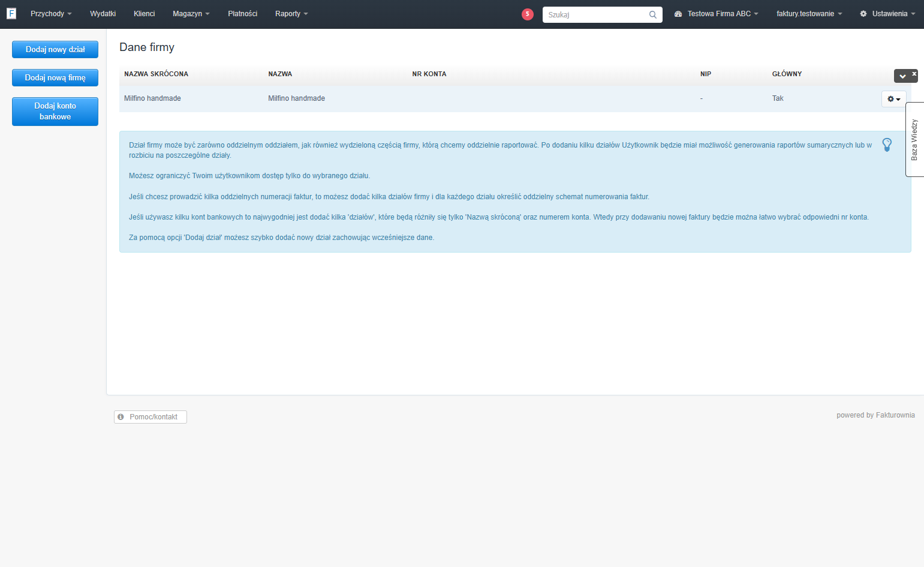
Task: Follow the Fakturownia footer link
Action: coord(895,415)
